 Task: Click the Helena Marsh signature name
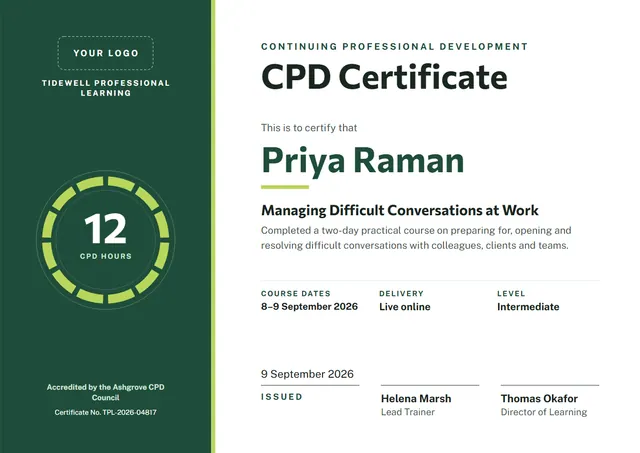pyautogui.click(x=416, y=398)
